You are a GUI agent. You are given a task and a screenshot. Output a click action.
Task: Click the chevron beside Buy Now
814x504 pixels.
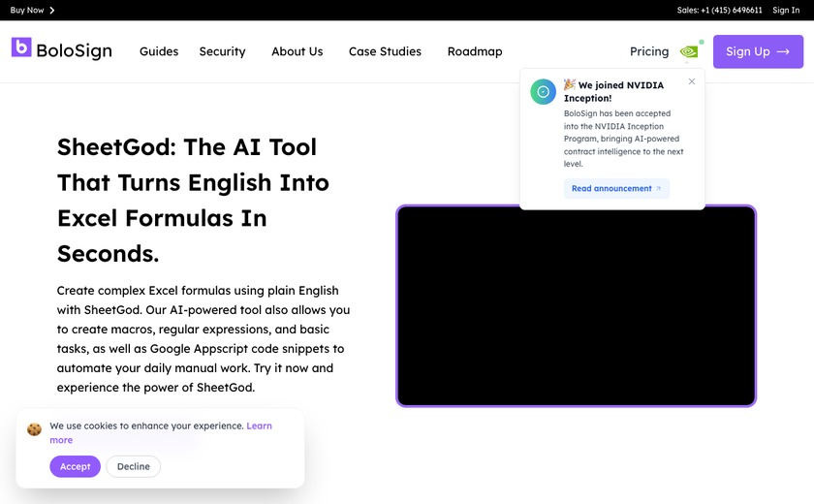52,11
